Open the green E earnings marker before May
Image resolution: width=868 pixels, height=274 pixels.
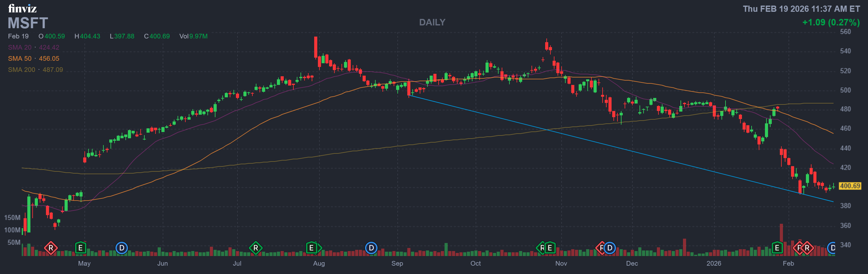(80, 248)
